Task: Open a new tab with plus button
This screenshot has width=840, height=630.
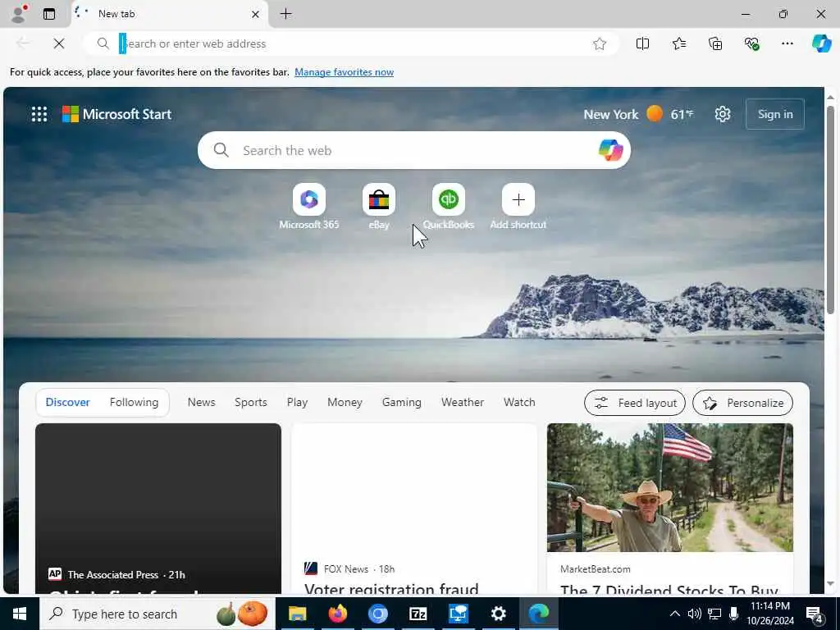Action: click(286, 14)
